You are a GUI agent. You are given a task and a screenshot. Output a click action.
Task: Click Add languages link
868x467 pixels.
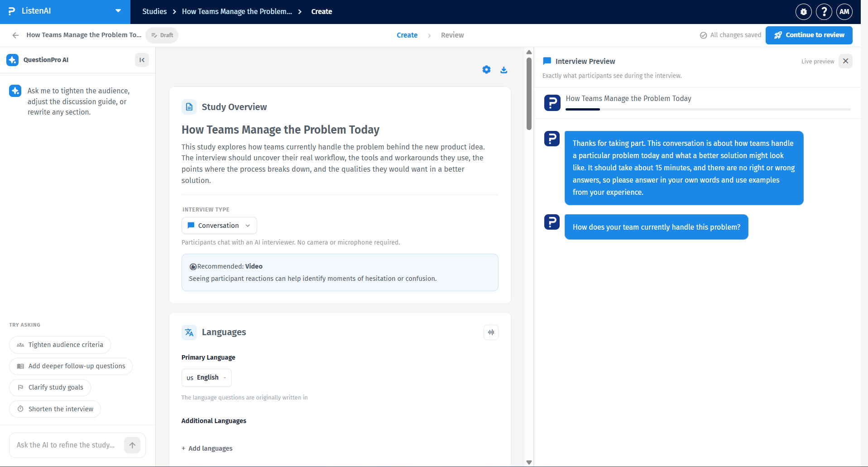pos(207,448)
